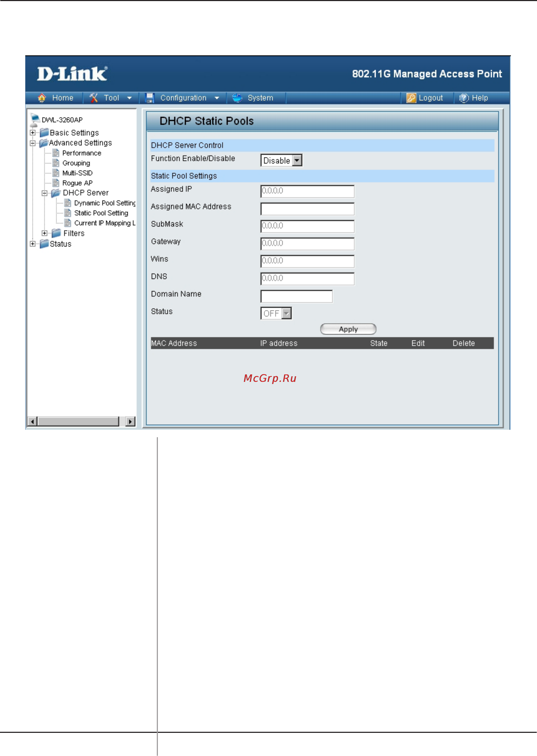Click the Assigned IP field

(x=308, y=191)
